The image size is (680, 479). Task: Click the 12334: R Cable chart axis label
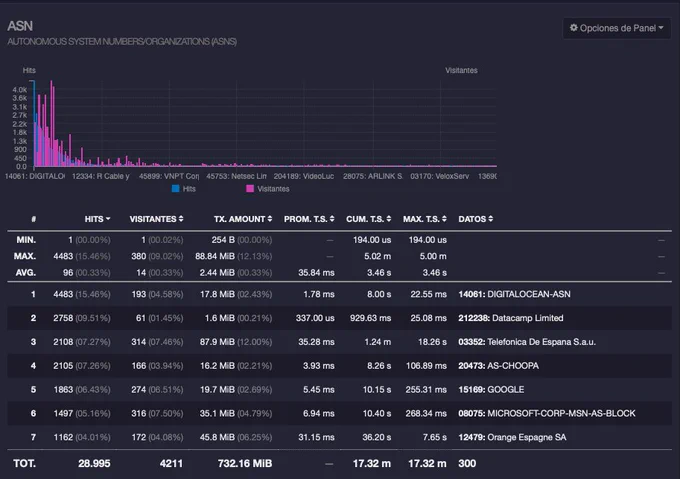(101, 176)
